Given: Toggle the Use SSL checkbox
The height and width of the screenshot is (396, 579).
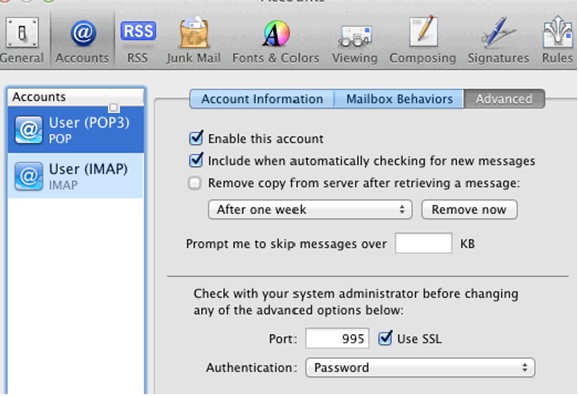Looking at the screenshot, I should (385, 338).
